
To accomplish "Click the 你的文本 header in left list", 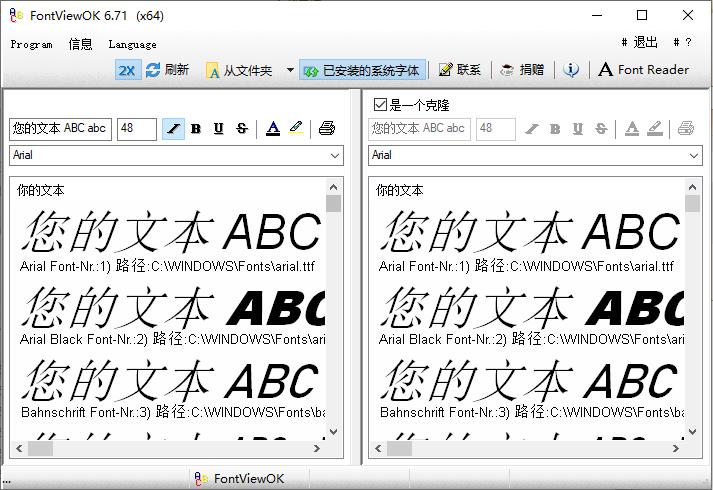I will tap(40, 190).
